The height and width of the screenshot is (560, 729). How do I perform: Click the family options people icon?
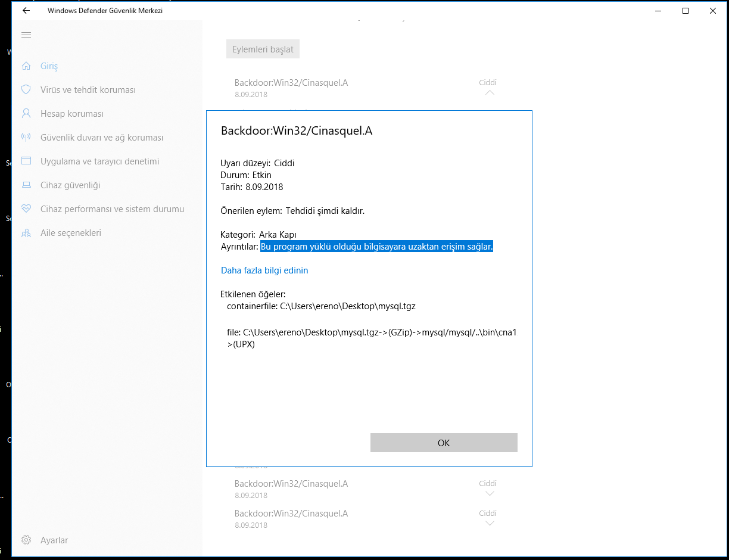coord(26,233)
